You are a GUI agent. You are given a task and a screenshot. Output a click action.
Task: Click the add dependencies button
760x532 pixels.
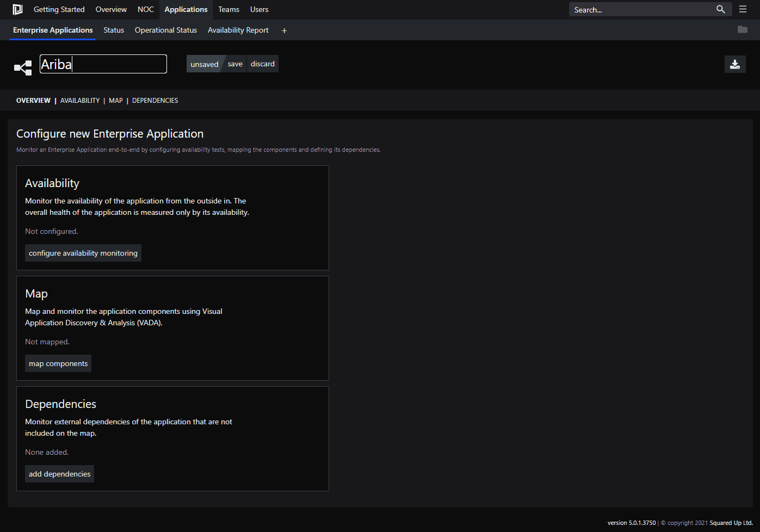(x=60, y=474)
